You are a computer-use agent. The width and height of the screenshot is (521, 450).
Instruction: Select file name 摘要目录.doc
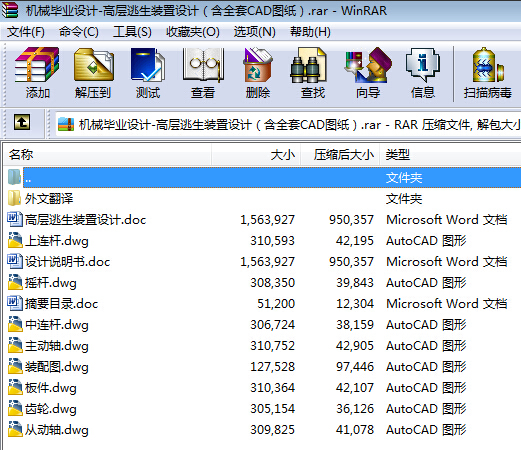62,304
